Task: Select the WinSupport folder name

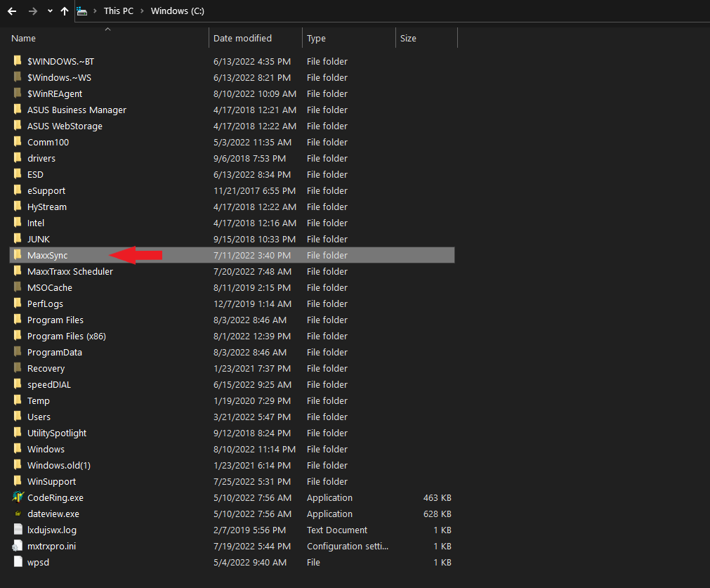Action: [52, 481]
